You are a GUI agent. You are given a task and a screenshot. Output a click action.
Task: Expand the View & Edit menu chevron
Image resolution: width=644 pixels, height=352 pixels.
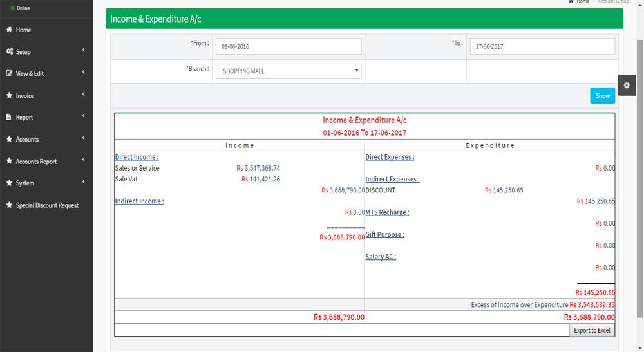click(x=83, y=72)
